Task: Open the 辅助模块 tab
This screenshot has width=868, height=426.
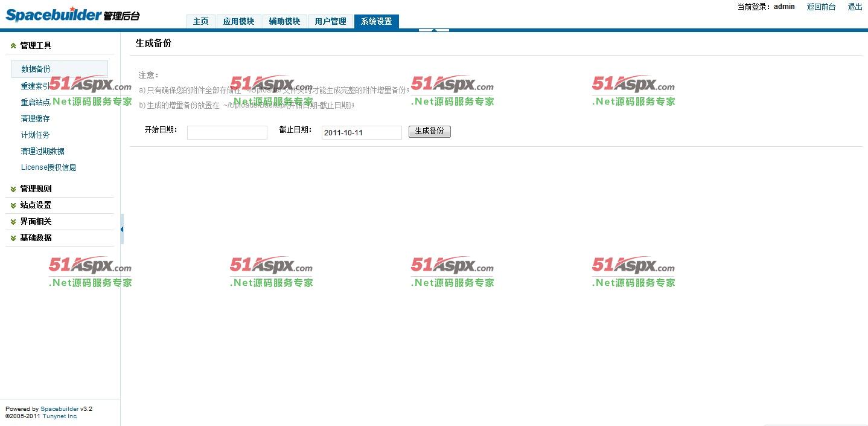Action: pyautogui.click(x=285, y=22)
